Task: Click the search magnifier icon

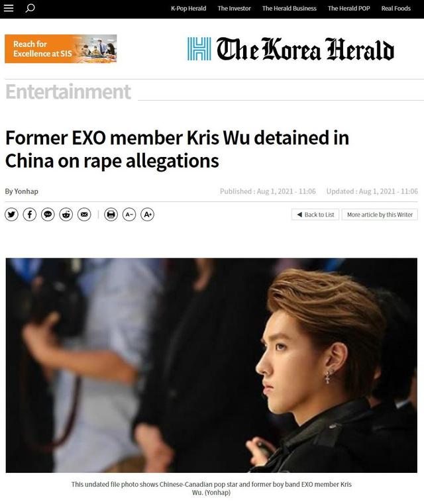Action: [x=30, y=8]
